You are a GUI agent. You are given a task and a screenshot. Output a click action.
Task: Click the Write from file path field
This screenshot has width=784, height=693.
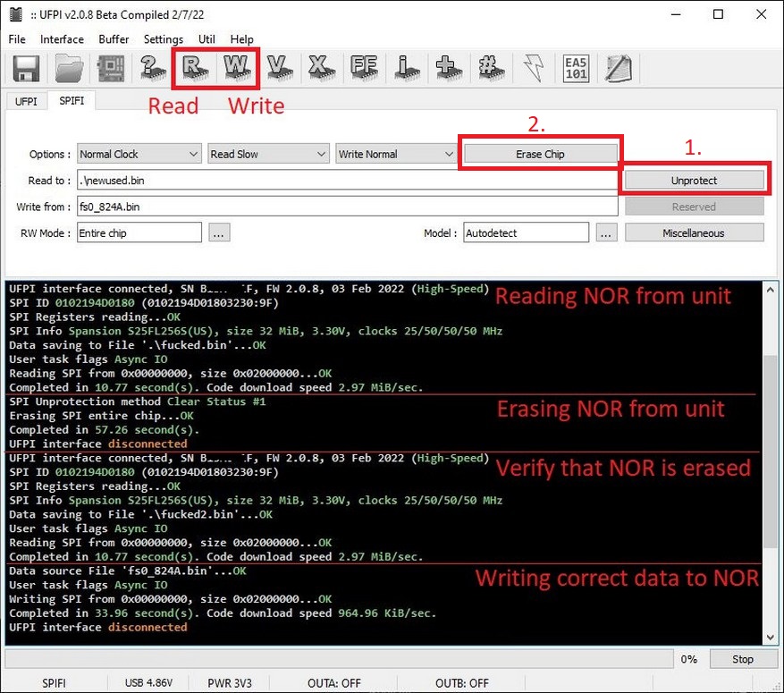click(x=346, y=207)
